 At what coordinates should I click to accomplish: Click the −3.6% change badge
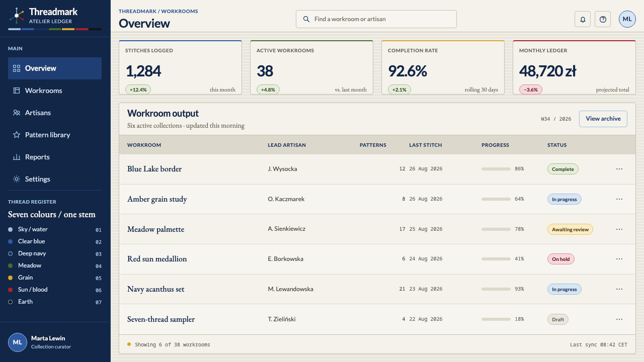coord(531,89)
